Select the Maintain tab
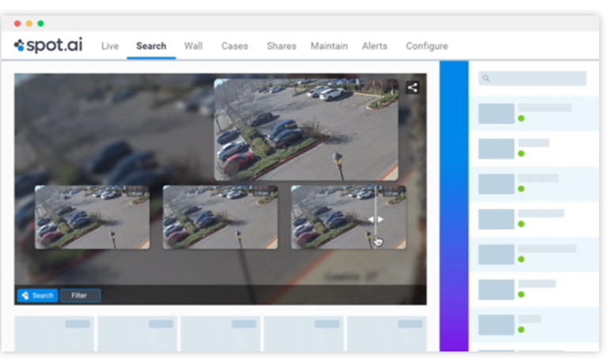Image resolution: width=608 pixels, height=364 pixels. point(329,46)
